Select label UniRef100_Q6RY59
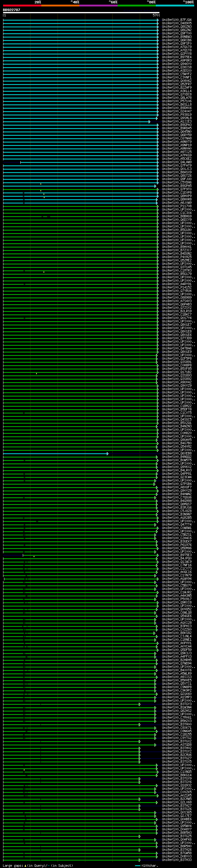 (177, 135)
